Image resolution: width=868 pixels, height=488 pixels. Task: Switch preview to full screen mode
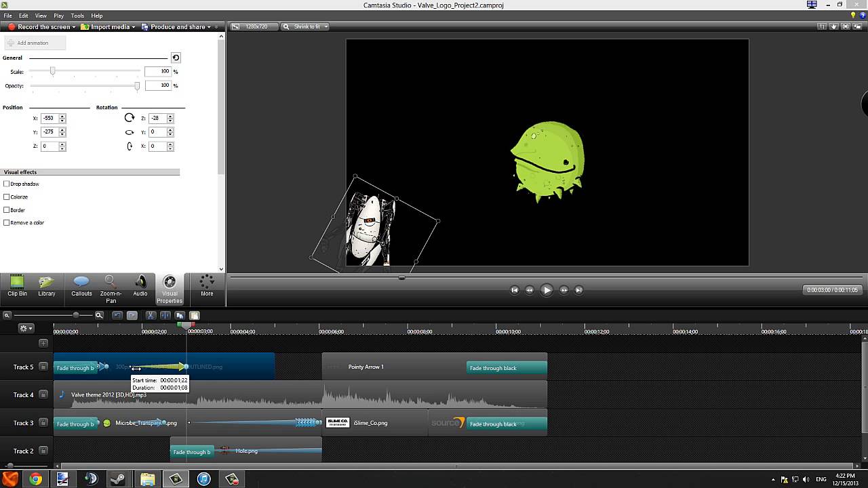tap(846, 26)
